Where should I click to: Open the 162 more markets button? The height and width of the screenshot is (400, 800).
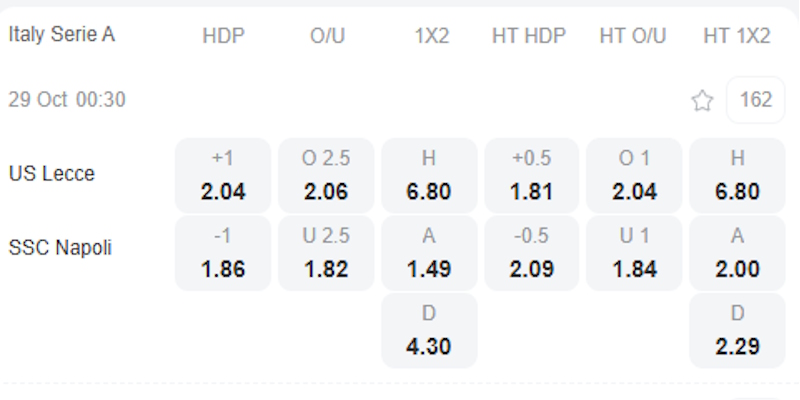click(x=755, y=100)
